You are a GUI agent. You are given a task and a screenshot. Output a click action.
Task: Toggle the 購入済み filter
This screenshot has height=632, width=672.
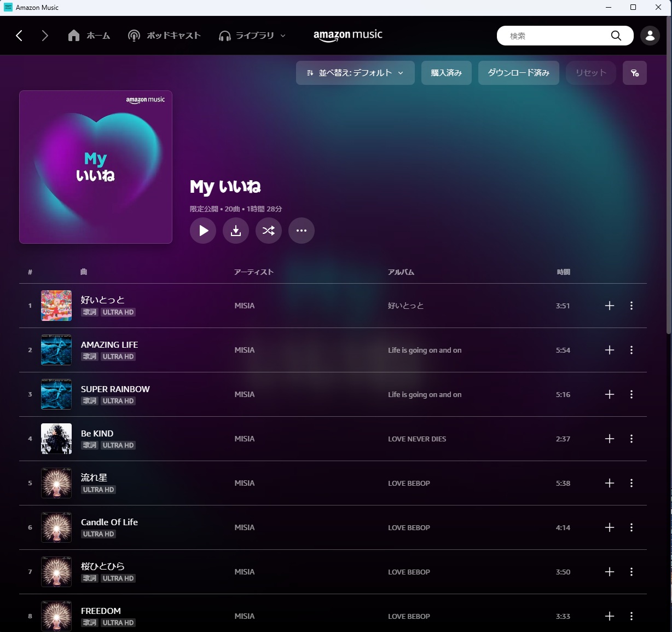pyautogui.click(x=447, y=73)
